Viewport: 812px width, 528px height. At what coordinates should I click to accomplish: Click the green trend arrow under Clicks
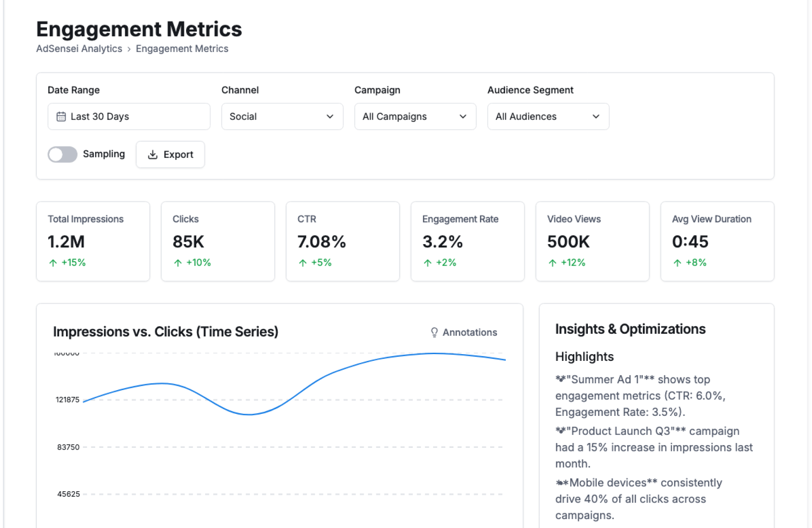pos(178,263)
